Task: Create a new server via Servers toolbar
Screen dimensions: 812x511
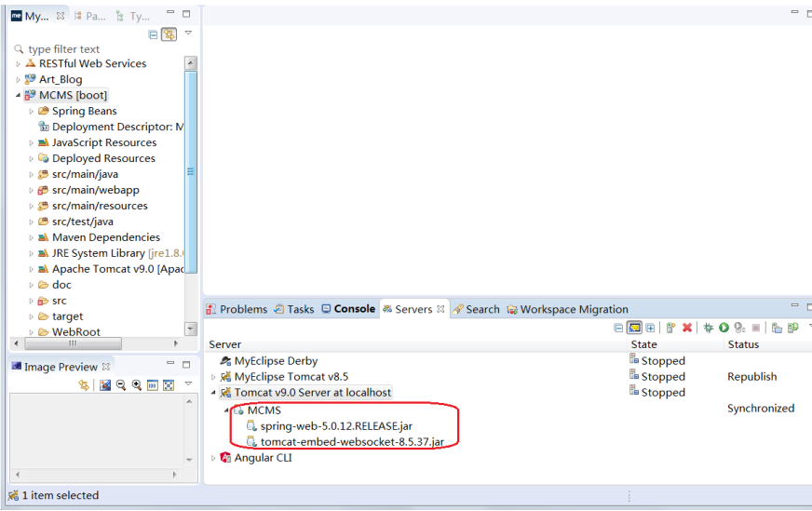Action: 670,328
